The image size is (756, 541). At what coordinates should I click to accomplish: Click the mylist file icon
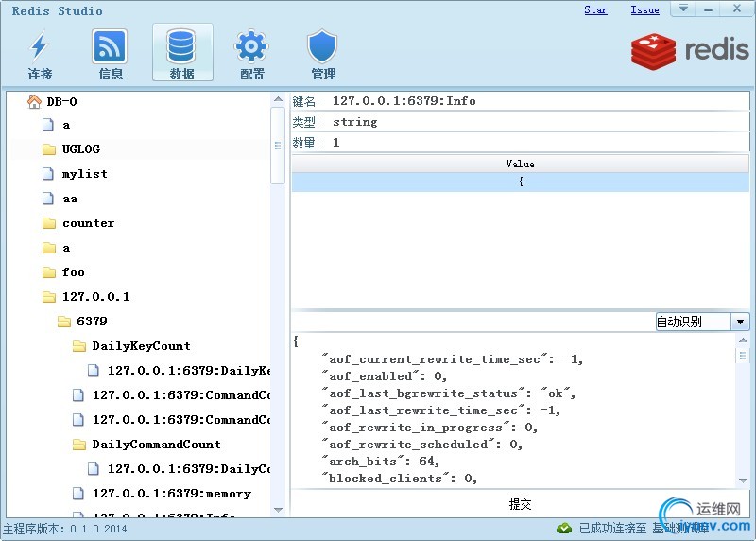tap(48, 174)
